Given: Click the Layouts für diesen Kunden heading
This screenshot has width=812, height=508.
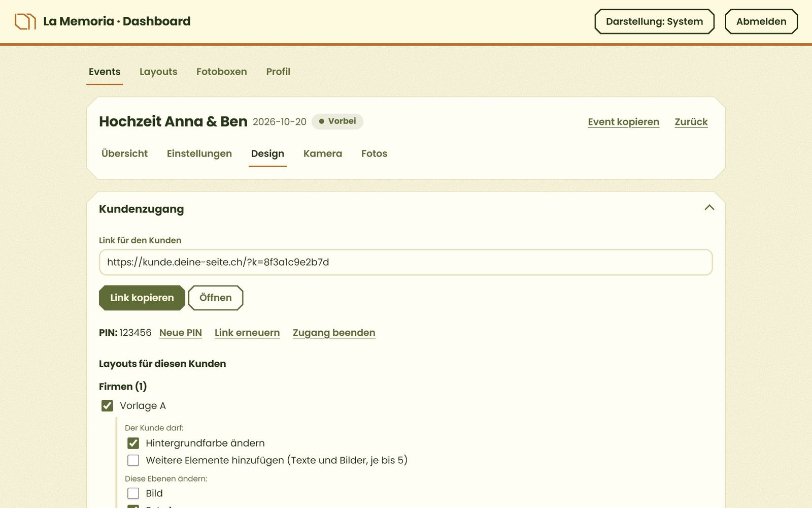Looking at the screenshot, I should (x=162, y=364).
